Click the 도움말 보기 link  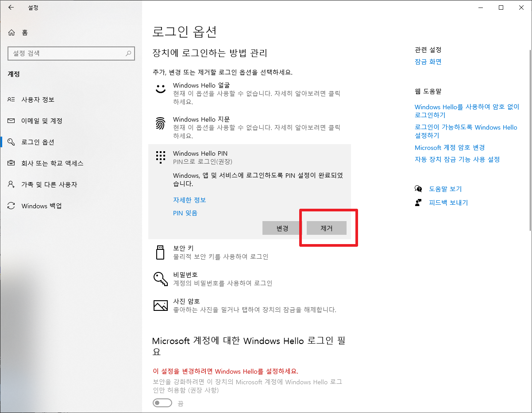click(445, 189)
